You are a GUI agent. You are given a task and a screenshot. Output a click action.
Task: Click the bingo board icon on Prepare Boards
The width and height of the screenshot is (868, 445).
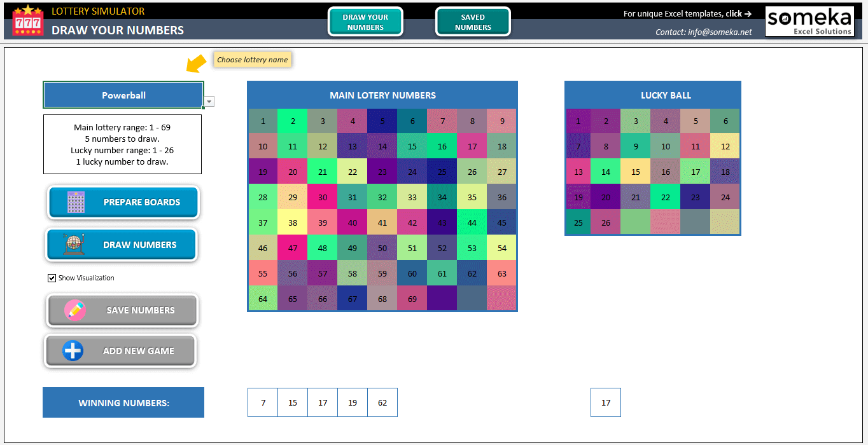tap(76, 202)
